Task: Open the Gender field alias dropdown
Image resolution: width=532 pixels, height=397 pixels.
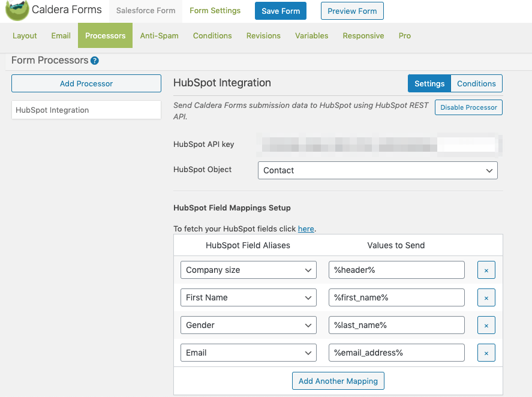Action: 248,325
